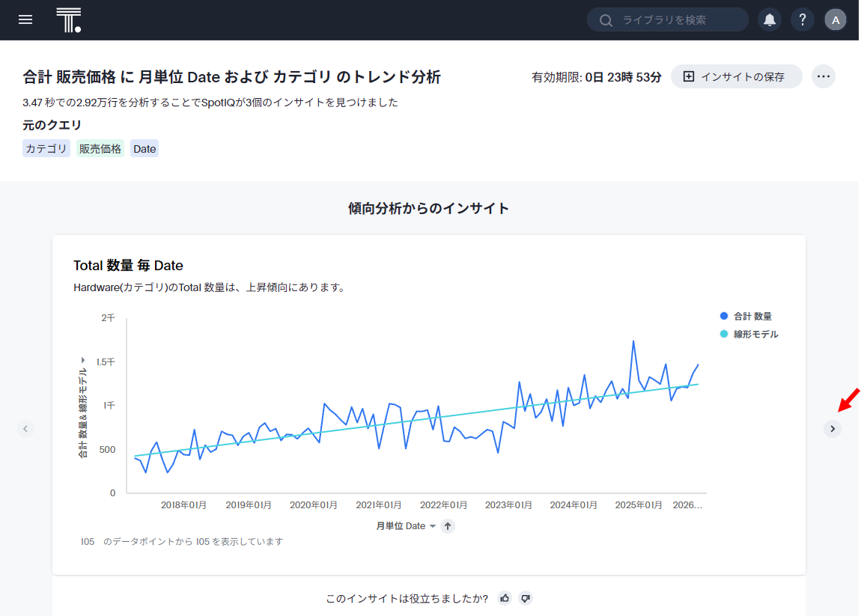Viewport: 861px width, 616px height.
Task: Click the sort arrow beside 月単位 Date
Action: (x=448, y=526)
